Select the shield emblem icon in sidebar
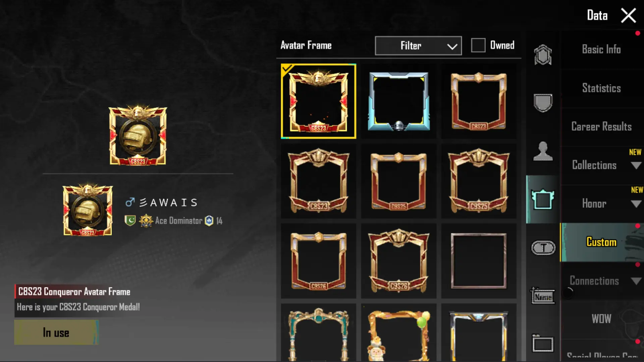644x362 pixels. 543,103
